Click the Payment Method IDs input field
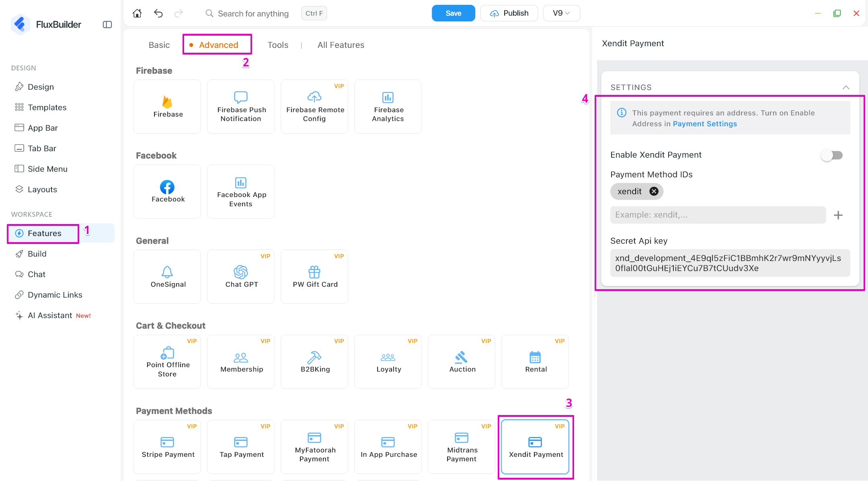868x481 pixels. [x=718, y=215]
